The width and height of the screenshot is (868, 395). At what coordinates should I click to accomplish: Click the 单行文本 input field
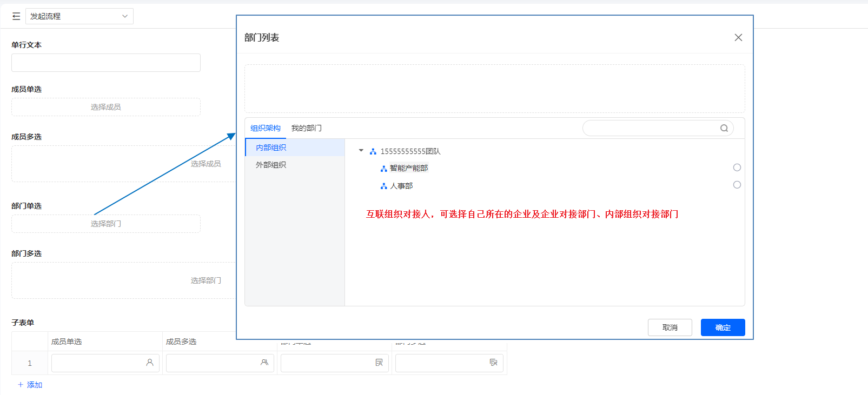(106, 63)
